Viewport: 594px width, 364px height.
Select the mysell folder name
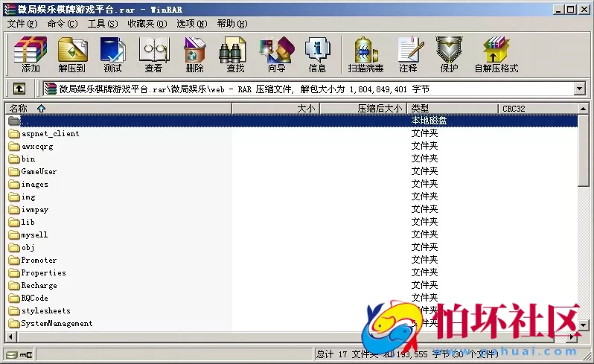point(34,234)
